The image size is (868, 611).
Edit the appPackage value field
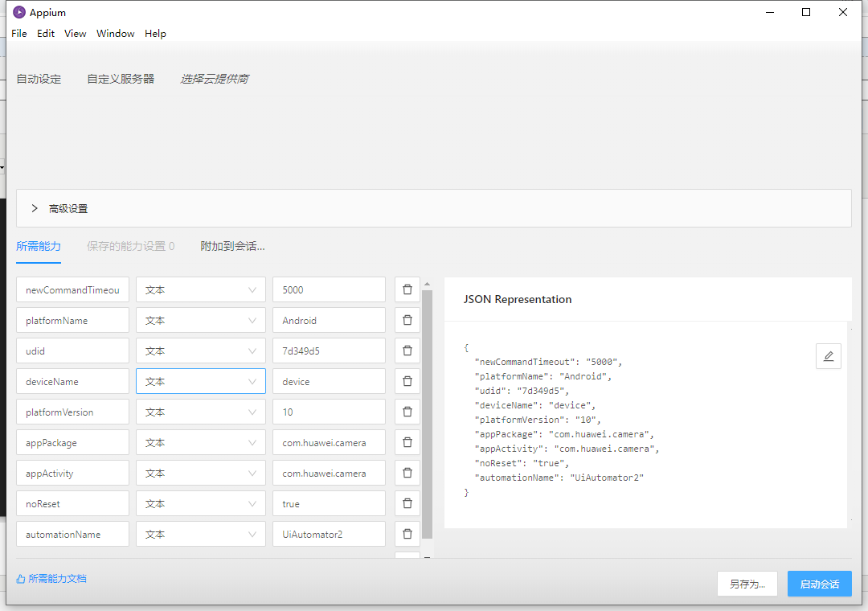coord(329,442)
